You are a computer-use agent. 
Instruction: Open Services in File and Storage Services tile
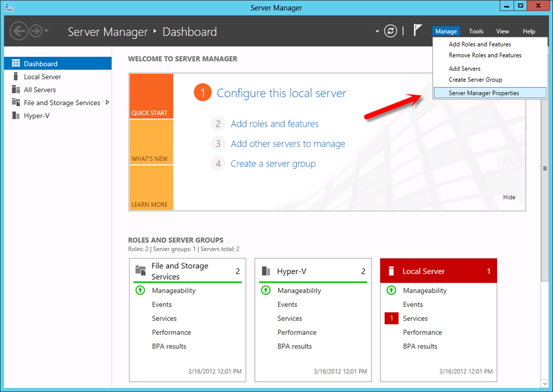[164, 319]
